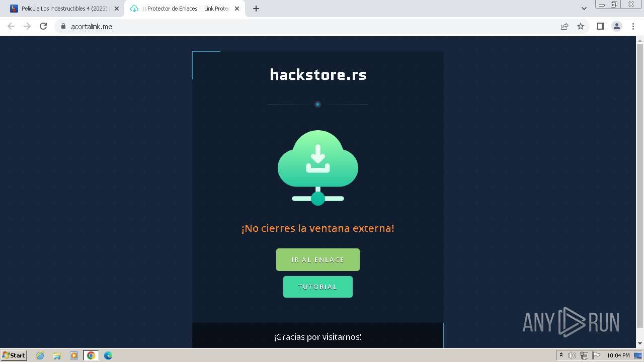Open Microsoft Edge from taskbar

(x=108, y=355)
